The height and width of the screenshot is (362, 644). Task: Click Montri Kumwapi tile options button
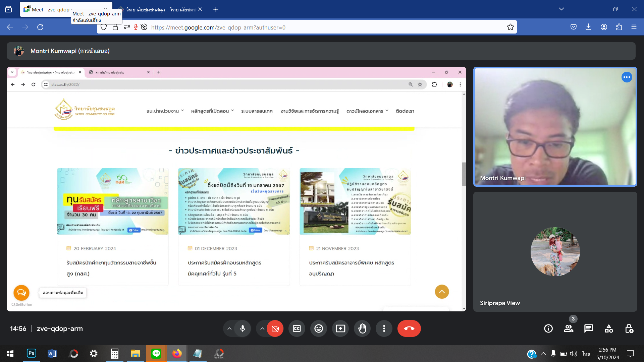627,77
